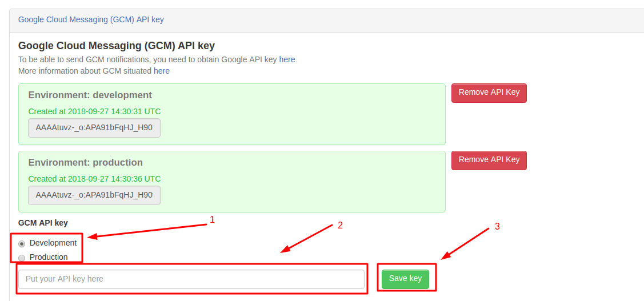
Task: Click the development API key value field
Action: pyautogui.click(x=94, y=128)
